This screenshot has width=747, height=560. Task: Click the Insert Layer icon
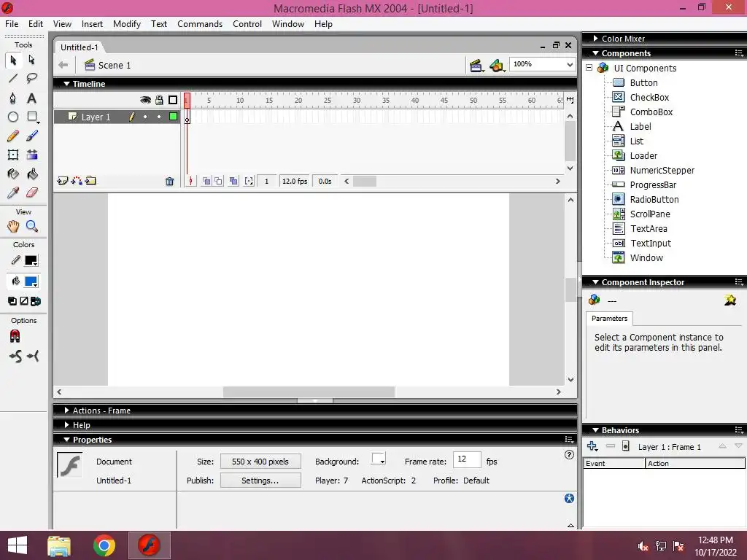pyautogui.click(x=63, y=181)
